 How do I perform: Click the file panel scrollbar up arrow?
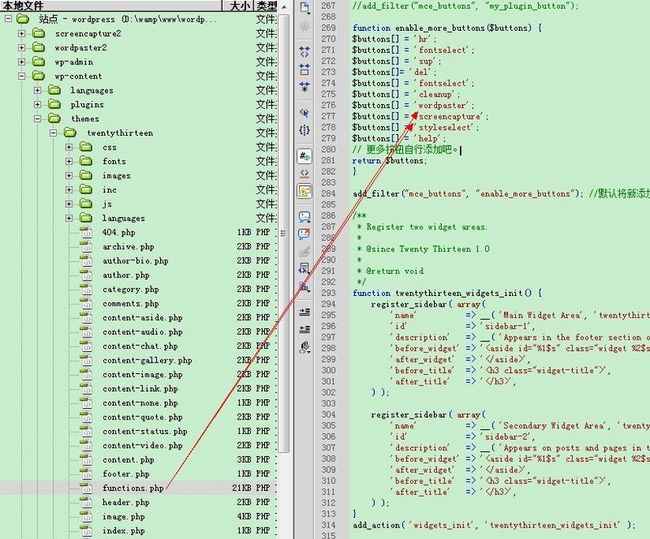[284, 7]
